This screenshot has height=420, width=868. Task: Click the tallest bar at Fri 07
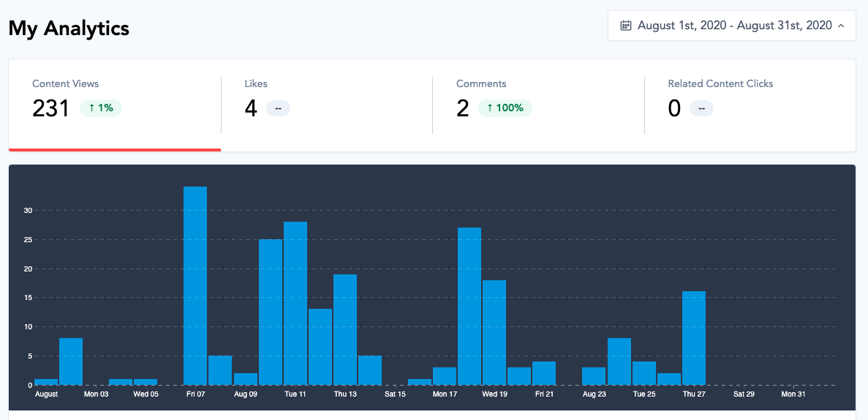click(x=195, y=285)
